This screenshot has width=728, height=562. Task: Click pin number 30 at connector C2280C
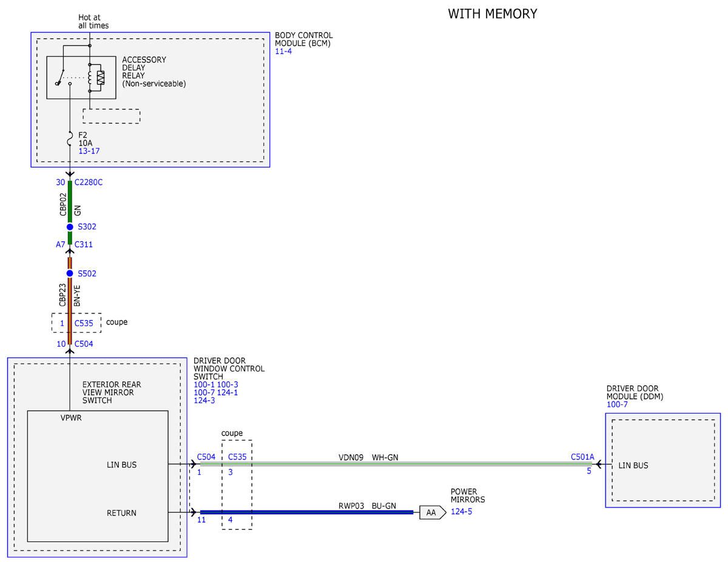pos(61,182)
